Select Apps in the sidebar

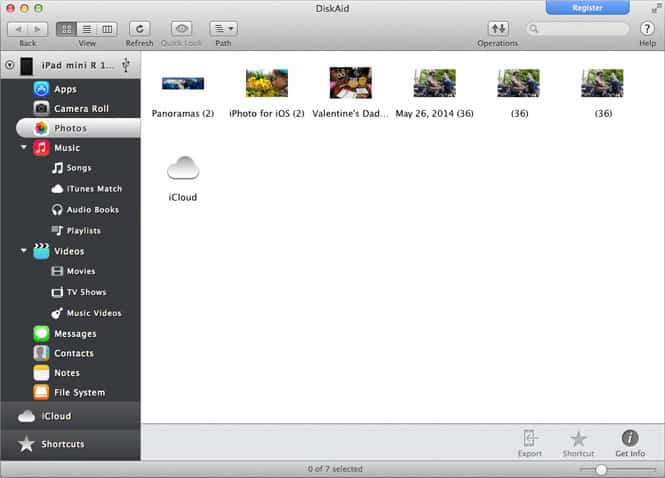[x=65, y=89]
